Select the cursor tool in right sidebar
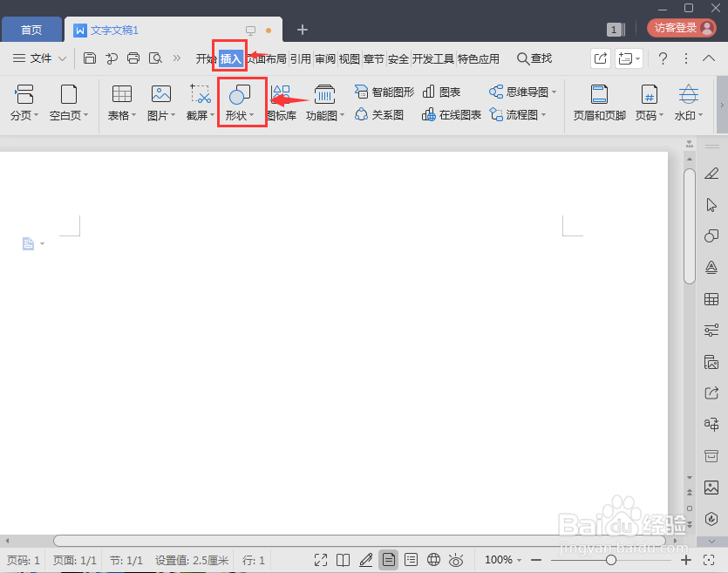The width and height of the screenshot is (728, 573). point(711,205)
